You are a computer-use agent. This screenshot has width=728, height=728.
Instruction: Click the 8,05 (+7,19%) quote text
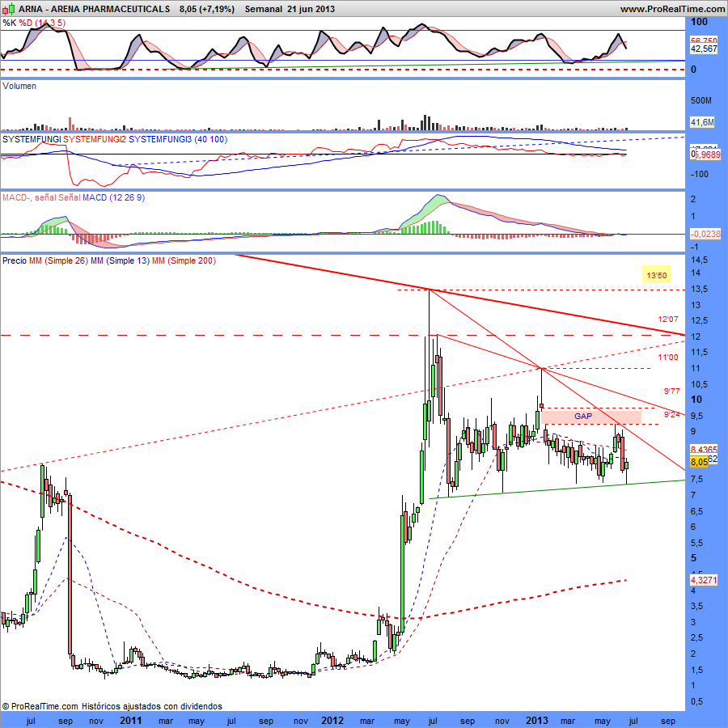pyautogui.click(x=206, y=9)
